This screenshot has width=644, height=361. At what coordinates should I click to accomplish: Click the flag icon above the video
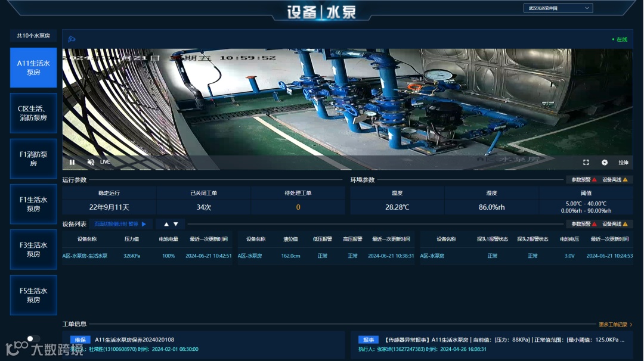point(72,39)
